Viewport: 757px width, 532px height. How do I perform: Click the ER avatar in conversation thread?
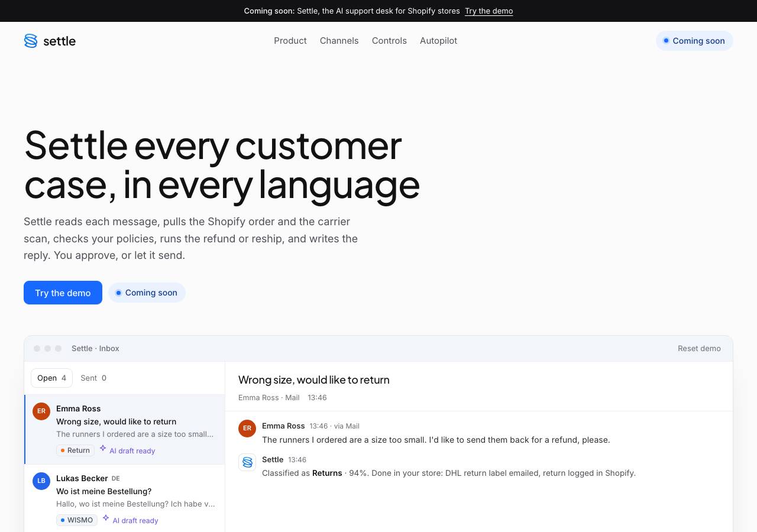click(247, 429)
